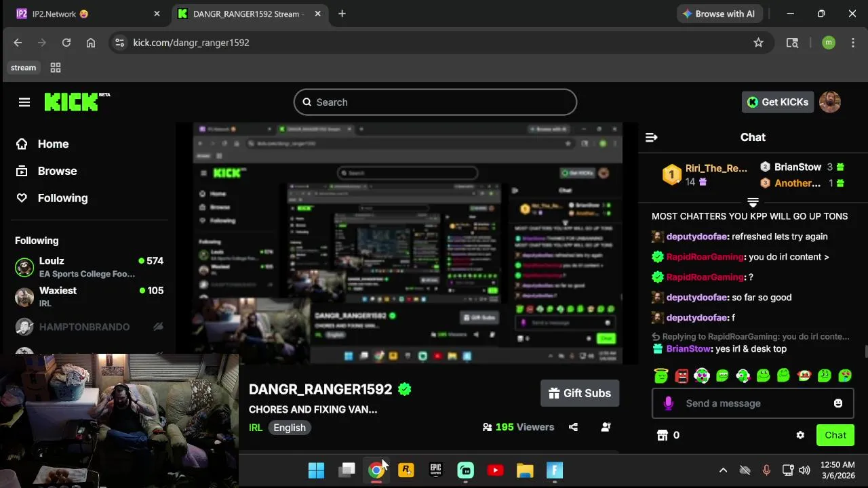The height and width of the screenshot is (488, 868).
Task: Open Loulz channel in Following list
Action: [x=90, y=267]
